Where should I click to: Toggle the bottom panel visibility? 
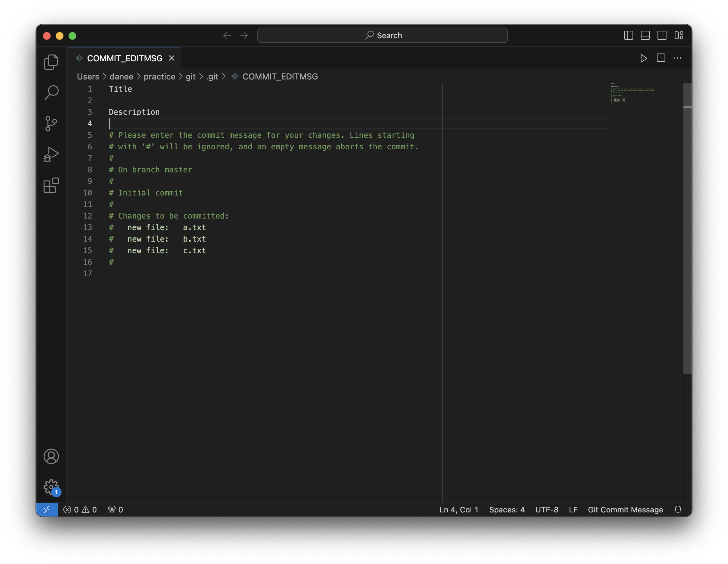pos(645,35)
